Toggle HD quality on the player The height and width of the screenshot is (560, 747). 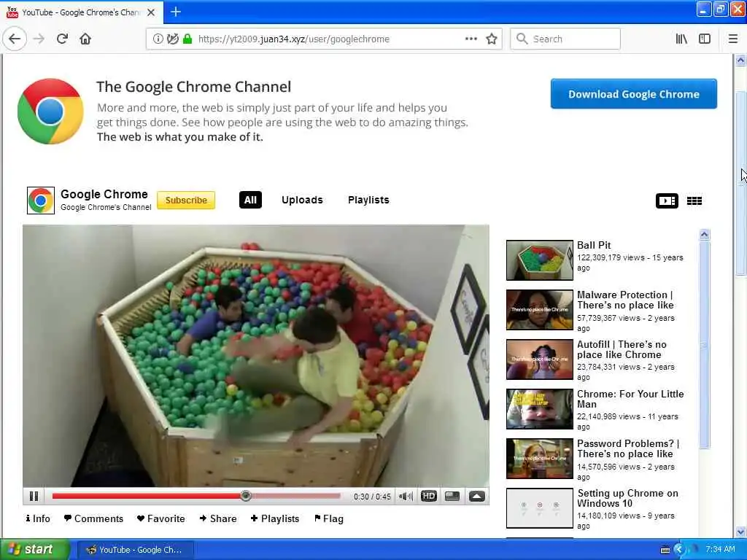pyautogui.click(x=429, y=496)
